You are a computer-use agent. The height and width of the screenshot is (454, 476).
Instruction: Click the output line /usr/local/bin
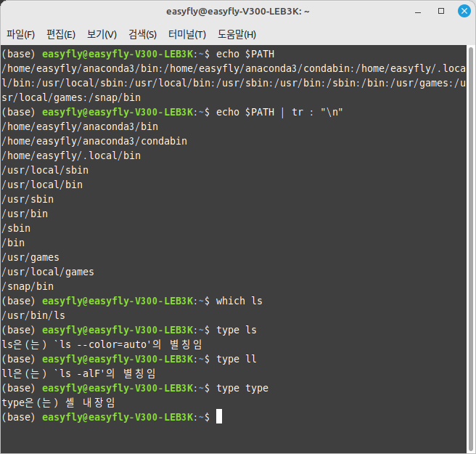point(42,185)
